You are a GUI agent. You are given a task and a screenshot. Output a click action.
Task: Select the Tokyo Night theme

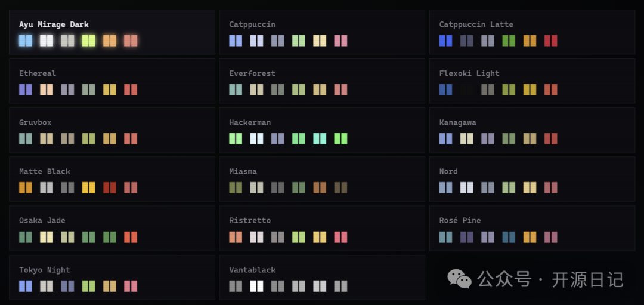pos(112,278)
